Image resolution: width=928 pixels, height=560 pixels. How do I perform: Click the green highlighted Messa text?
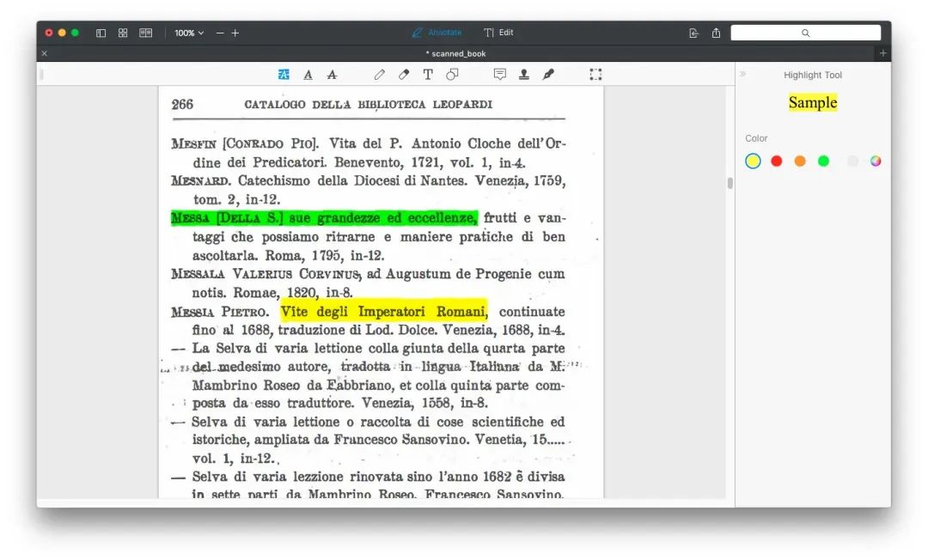coord(324,218)
